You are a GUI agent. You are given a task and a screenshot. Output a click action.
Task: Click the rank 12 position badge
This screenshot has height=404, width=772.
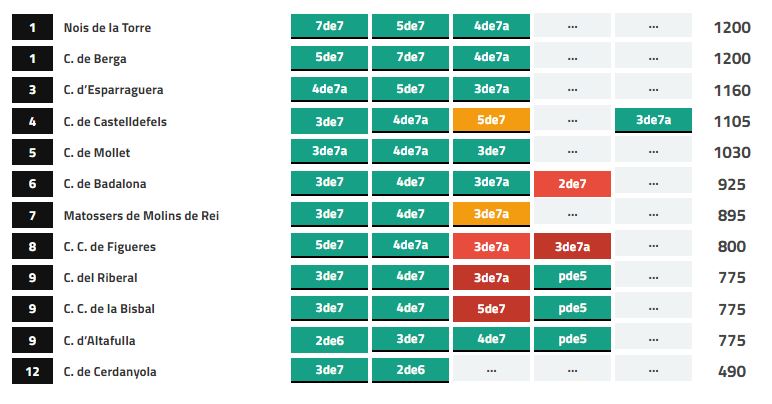click(x=32, y=372)
